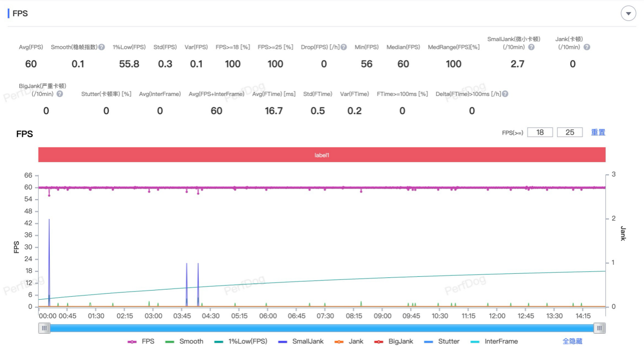
Task: Click help icon beside Jank(卡顿) /10min
Action: [587, 47]
